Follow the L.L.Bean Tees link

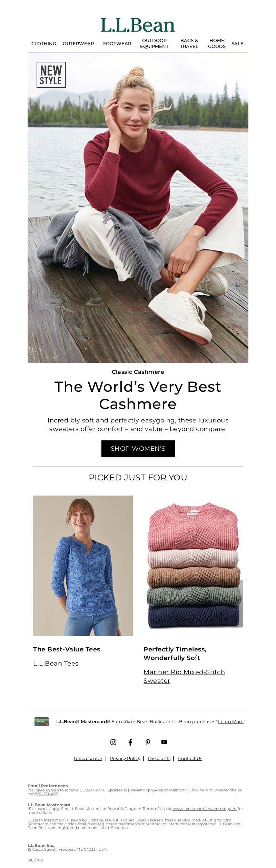coord(56,663)
